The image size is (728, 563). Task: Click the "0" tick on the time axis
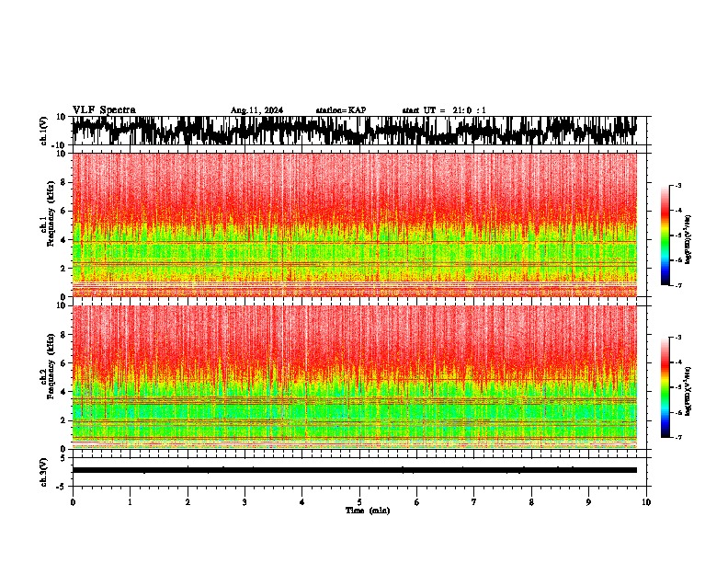tap(73, 502)
